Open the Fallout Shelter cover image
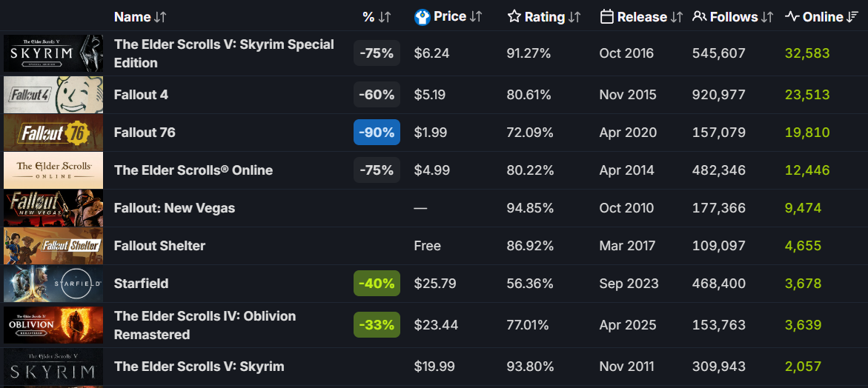The height and width of the screenshot is (388, 868). pyautogui.click(x=53, y=246)
